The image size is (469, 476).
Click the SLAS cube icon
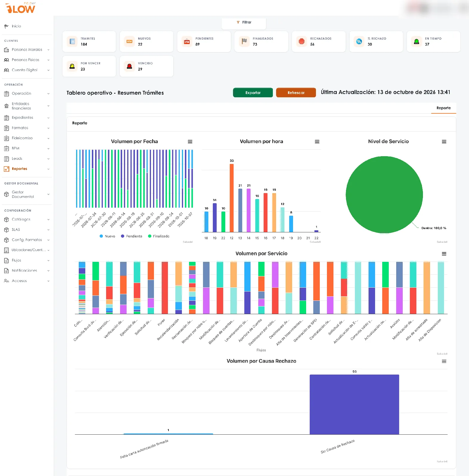coord(6,230)
